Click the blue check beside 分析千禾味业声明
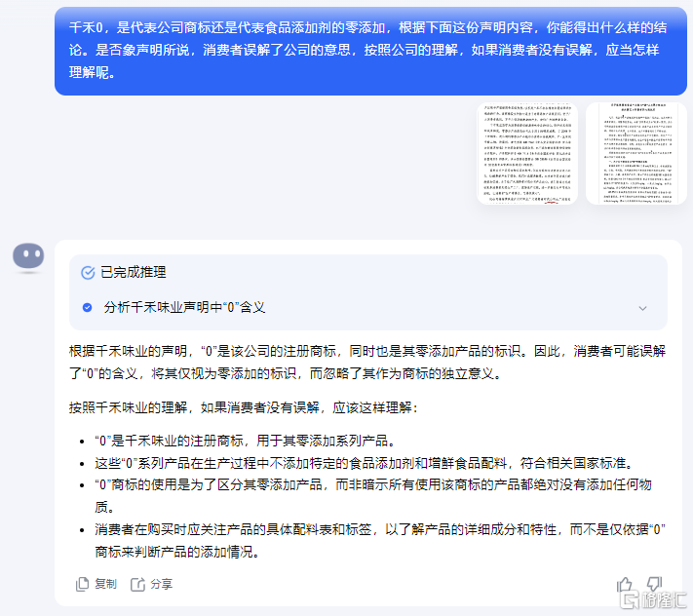The height and width of the screenshot is (616, 693). (88, 308)
